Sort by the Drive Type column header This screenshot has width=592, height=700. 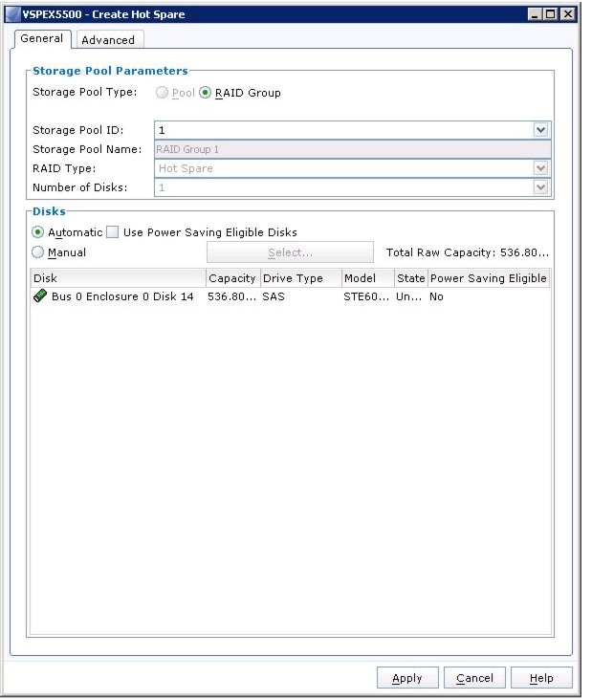[x=301, y=278]
